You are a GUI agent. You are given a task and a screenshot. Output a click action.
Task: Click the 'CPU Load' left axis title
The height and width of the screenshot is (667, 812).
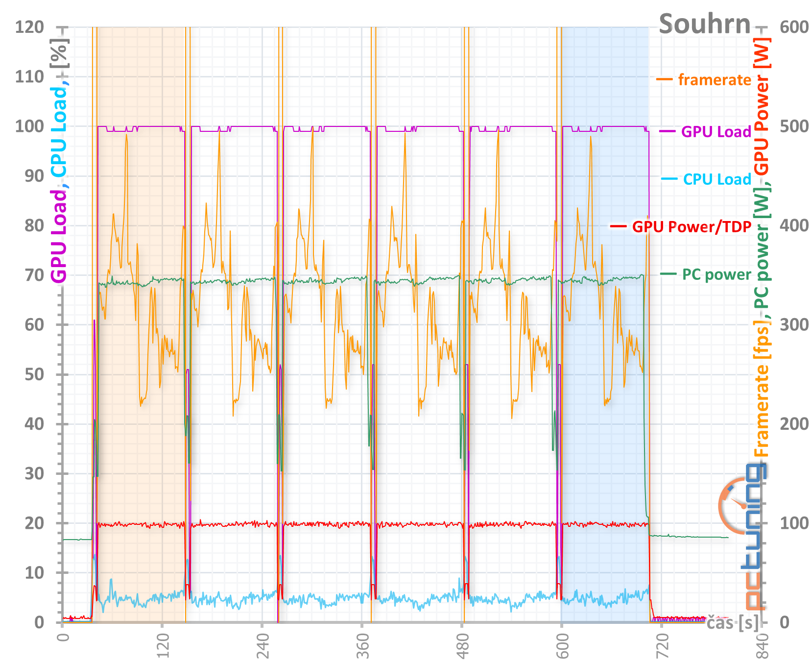[59, 131]
